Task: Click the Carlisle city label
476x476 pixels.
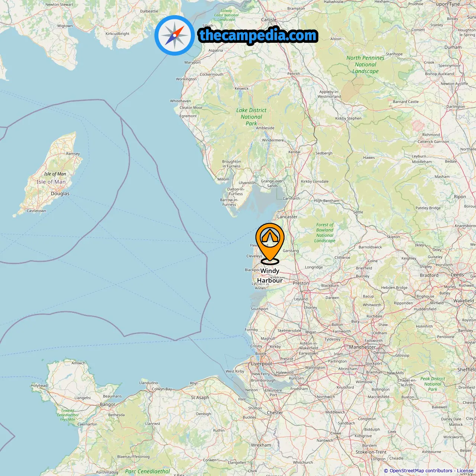Action: [x=269, y=20]
